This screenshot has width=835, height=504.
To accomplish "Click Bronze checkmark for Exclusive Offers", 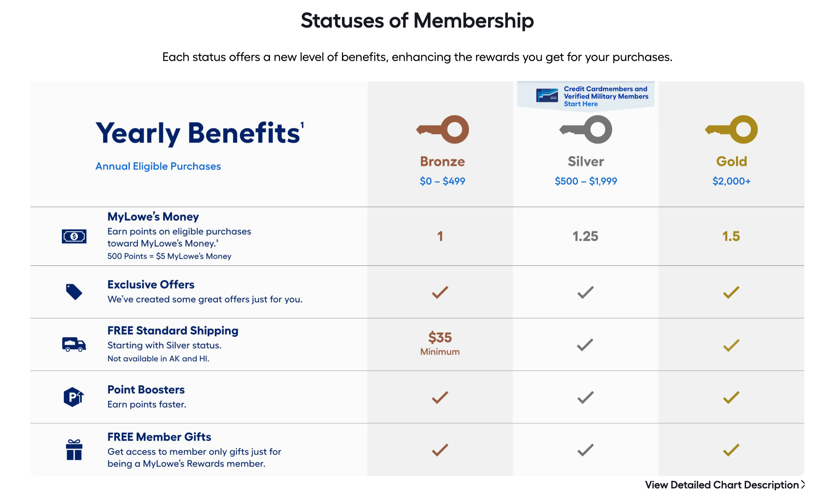I will tap(440, 292).
